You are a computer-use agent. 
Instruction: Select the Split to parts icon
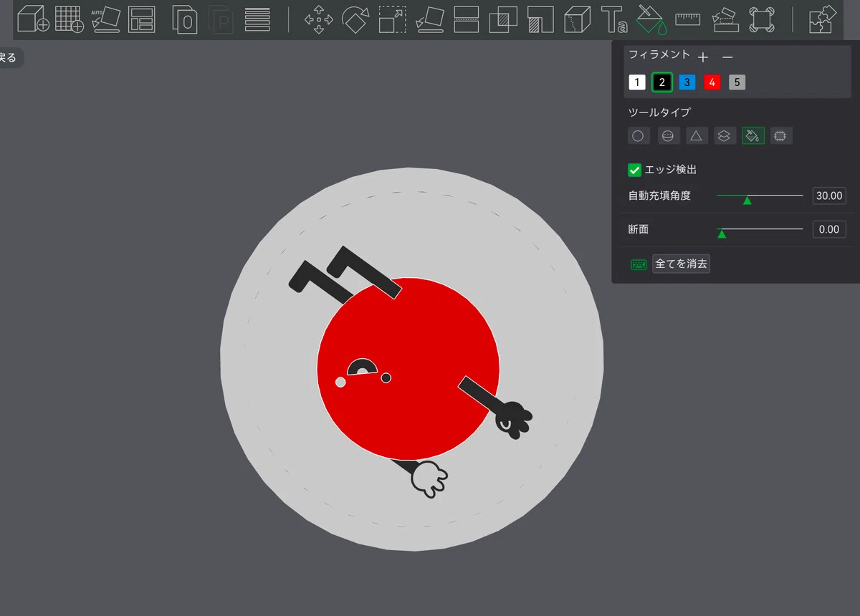click(221, 19)
